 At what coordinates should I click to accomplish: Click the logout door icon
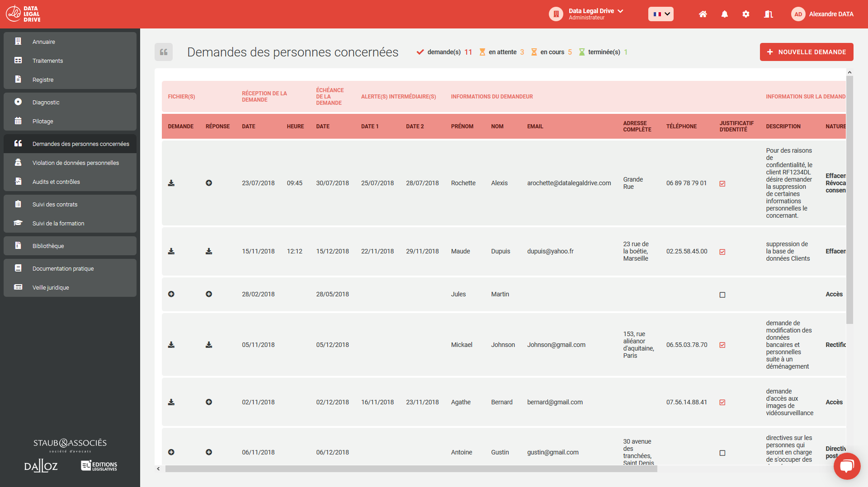pyautogui.click(x=768, y=14)
